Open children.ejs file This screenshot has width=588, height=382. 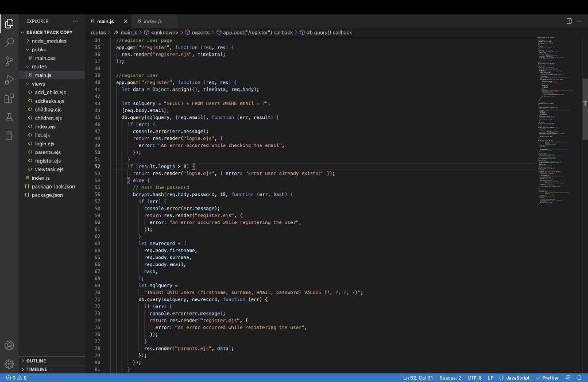(x=52, y=118)
